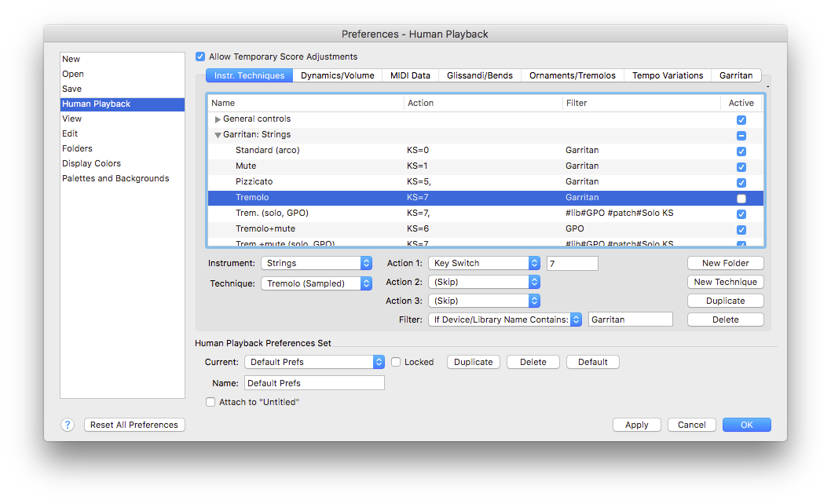Open the Technique dropdown

click(317, 283)
